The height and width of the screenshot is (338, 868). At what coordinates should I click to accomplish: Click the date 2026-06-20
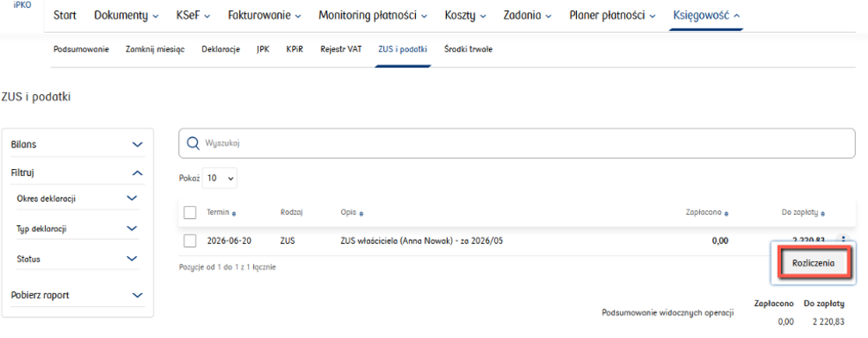228,241
